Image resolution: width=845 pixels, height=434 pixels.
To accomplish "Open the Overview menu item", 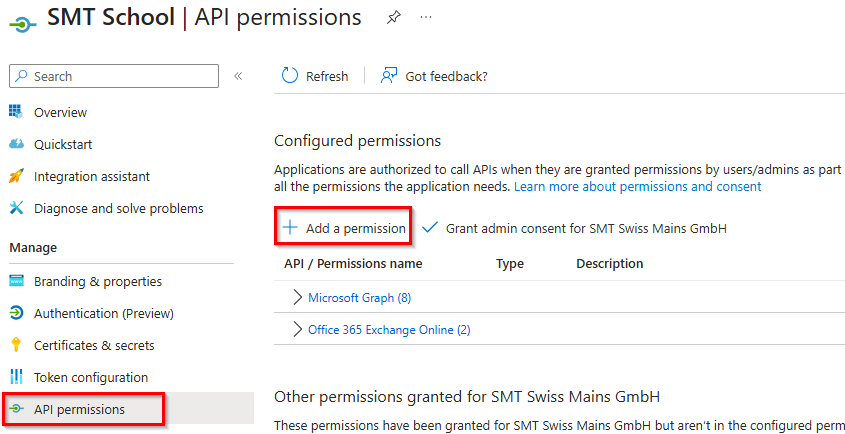I will [60, 112].
